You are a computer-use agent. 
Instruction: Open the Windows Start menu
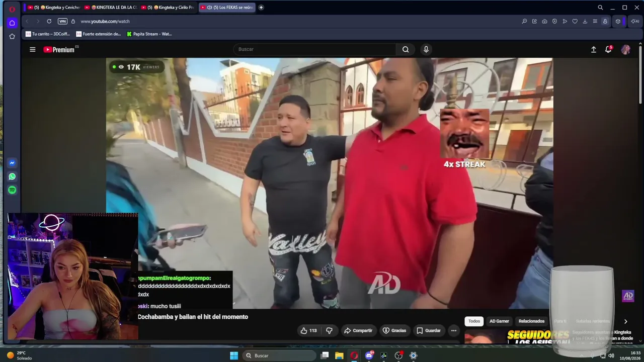(x=234, y=355)
